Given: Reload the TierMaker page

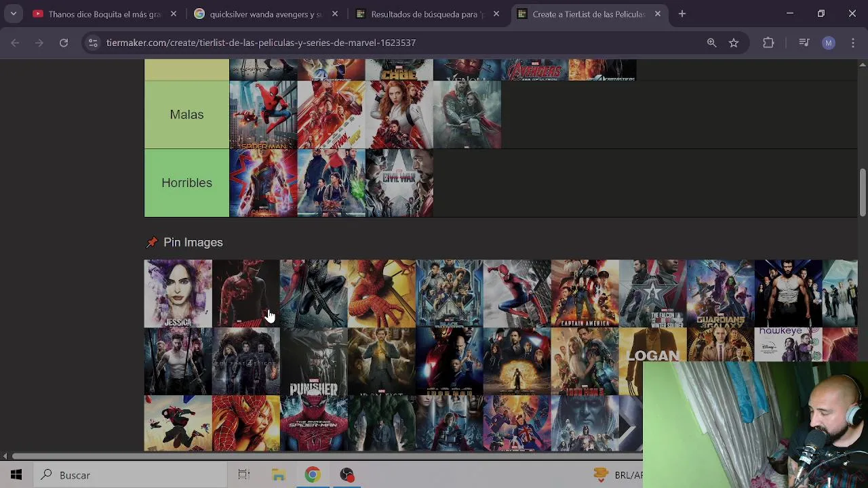Looking at the screenshot, I should (x=64, y=43).
